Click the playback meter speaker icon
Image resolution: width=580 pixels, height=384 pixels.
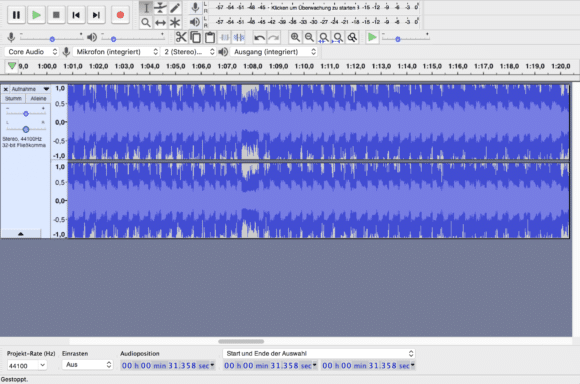tap(195, 22)
